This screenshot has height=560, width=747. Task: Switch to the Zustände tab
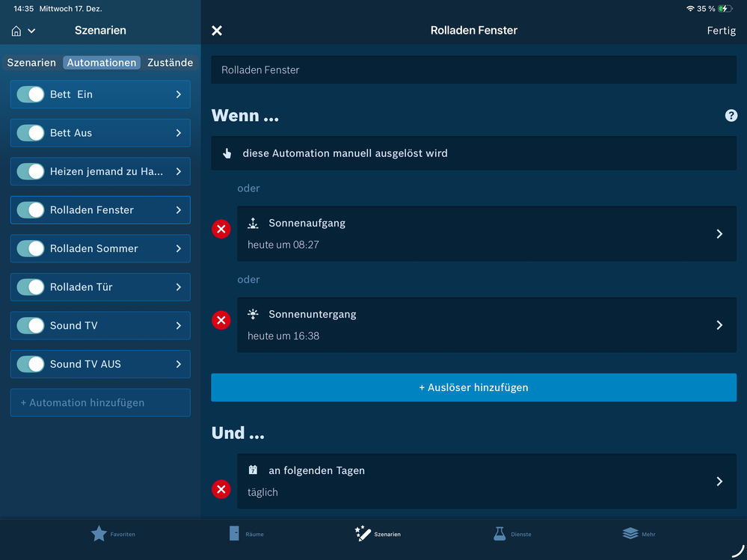coord(170,63)
